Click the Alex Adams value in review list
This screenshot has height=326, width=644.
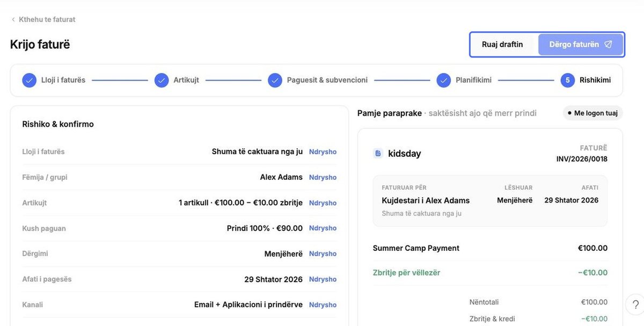[x=281, y=177]
